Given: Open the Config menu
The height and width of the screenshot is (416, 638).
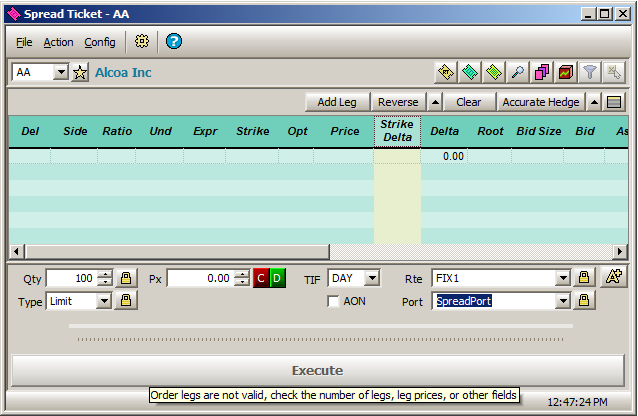Looking at the screenshot, I should pos(100,42).
